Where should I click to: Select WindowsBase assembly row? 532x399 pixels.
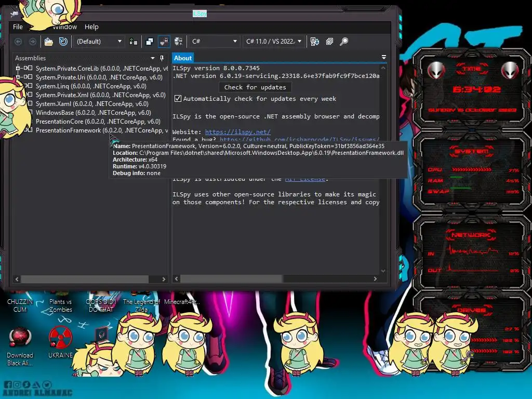[x=94, y=113]
